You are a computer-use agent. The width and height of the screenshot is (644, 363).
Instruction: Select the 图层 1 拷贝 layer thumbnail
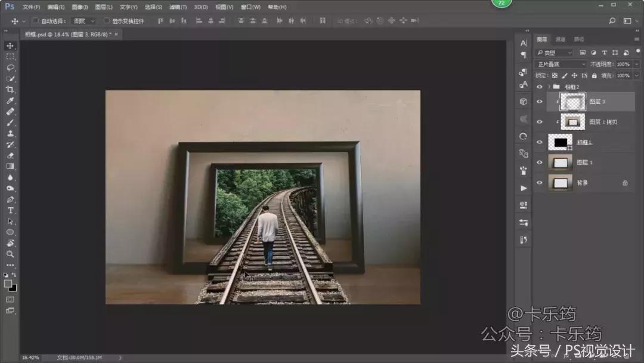coord(573,122)
